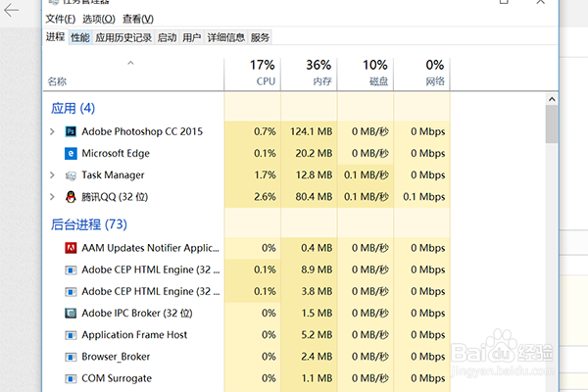The width and height of the screenshot is (588, 392).
Task: Click the sort arrow above 名称 column
Action: (x=130, y=63)
